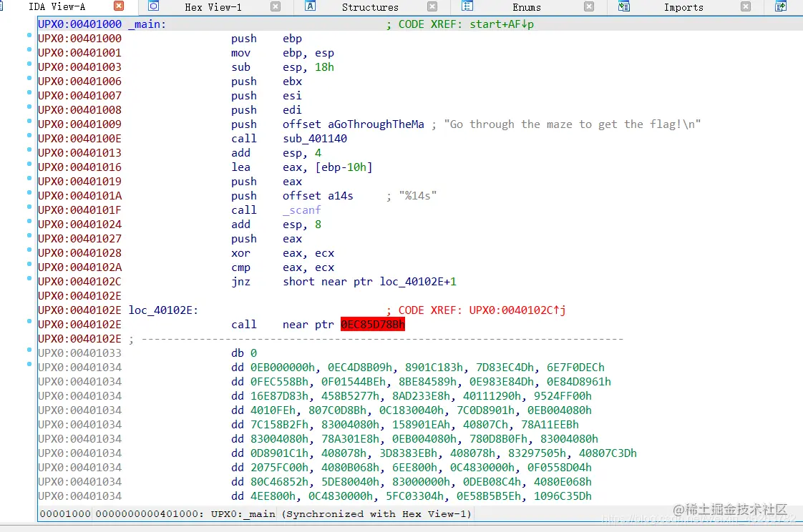This screenshot has height=532, width=803.
Task: Select the jnz instruction mnemonic
Action: click(x=240, y=282)
